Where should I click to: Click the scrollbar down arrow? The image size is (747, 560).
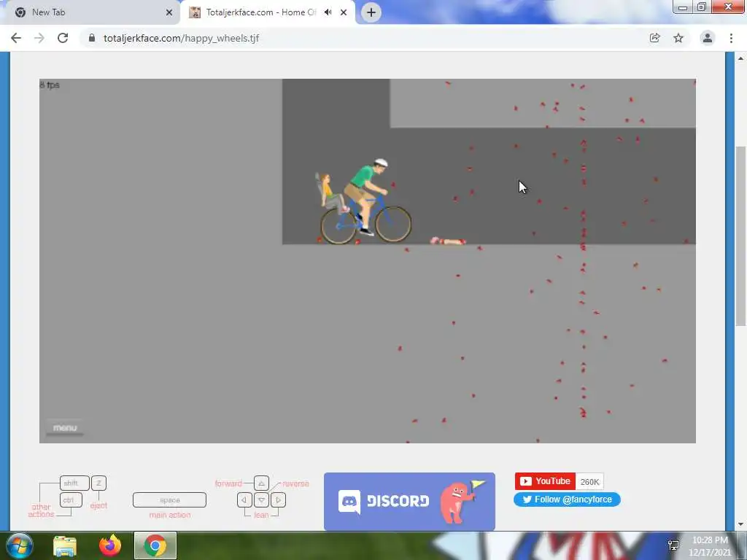(741, 524)
